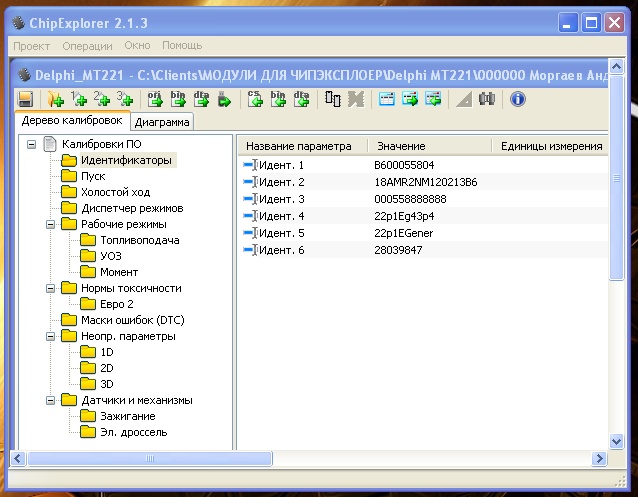Click the binoculars search toolbar icon
The height and width of the screenshot is (497, 638).
488,99
